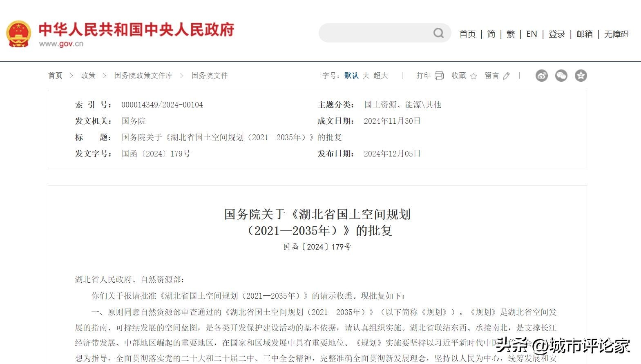
Task: Click the round star share icon
Action: pos(581,76)
